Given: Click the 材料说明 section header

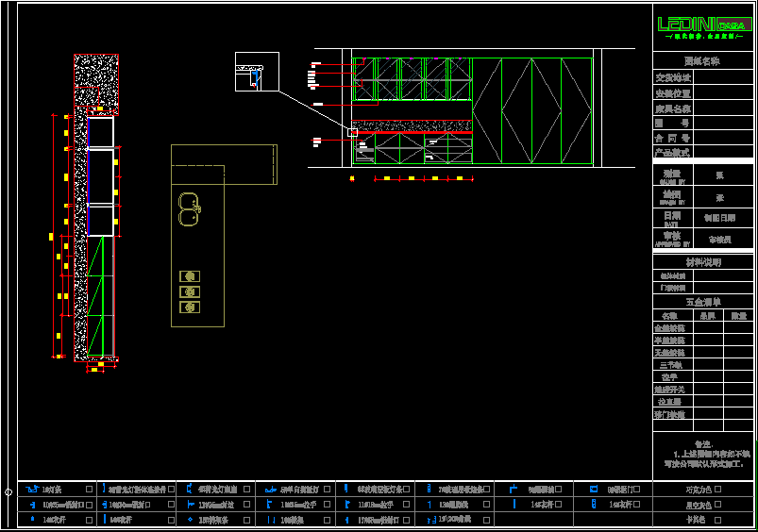Looking at the screenshot, I should click(x=702, y=262).
